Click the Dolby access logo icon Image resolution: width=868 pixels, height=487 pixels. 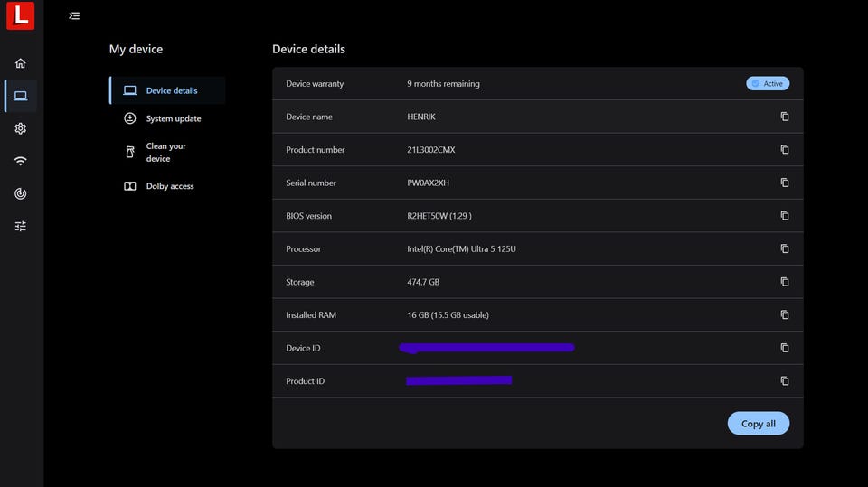130,186
